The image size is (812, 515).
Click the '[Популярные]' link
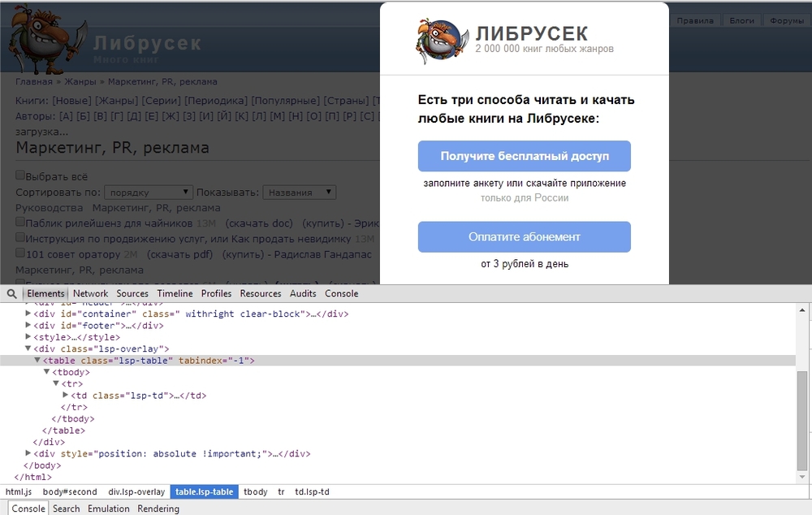point(286,101)
